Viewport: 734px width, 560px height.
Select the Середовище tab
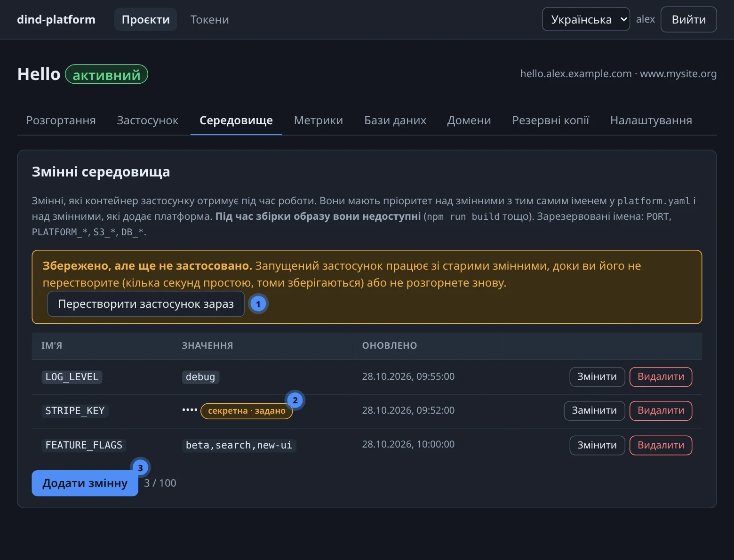pyautogui.click(x=236, y=120)
